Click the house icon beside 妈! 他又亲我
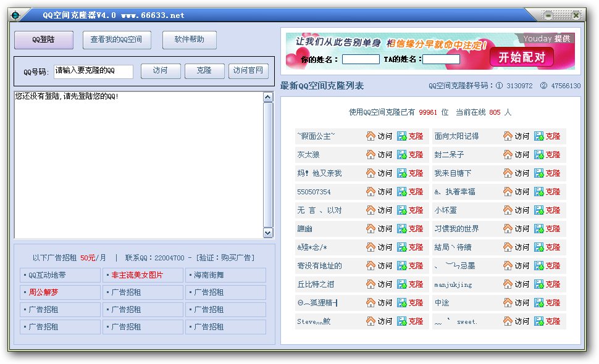 point(371,173)
